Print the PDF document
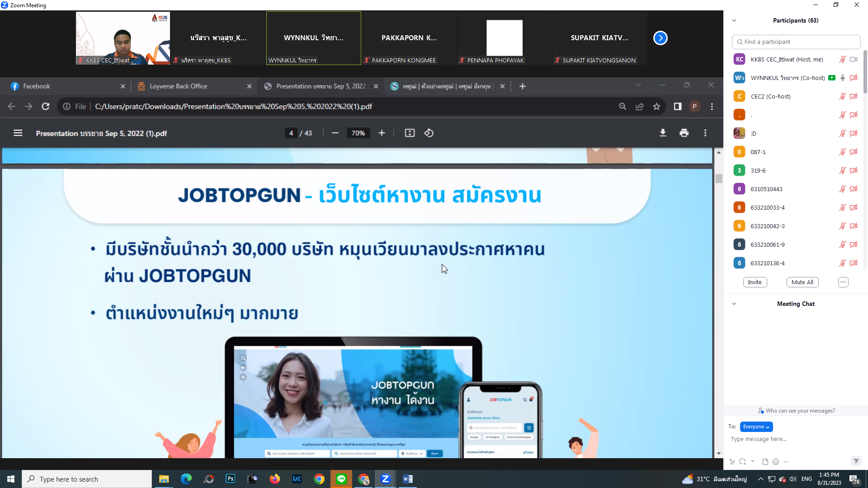This screenshot has width=868, height=488. tap(684, 133)
